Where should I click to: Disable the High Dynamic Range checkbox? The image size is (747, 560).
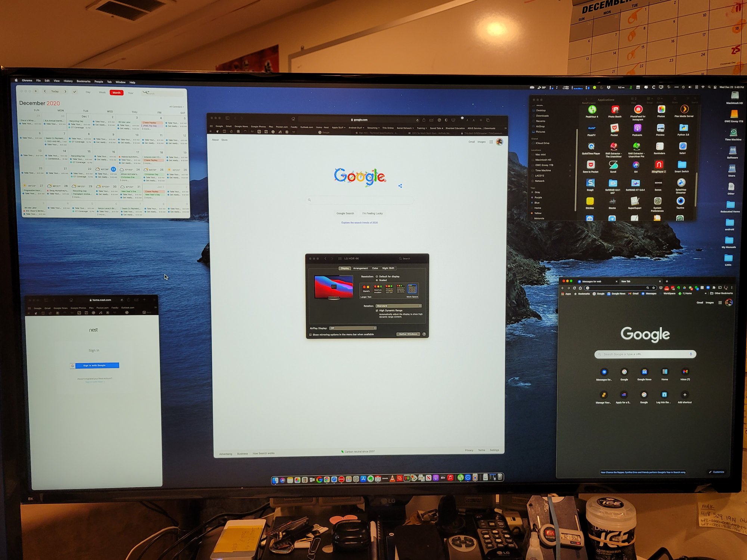pos(377,311)
